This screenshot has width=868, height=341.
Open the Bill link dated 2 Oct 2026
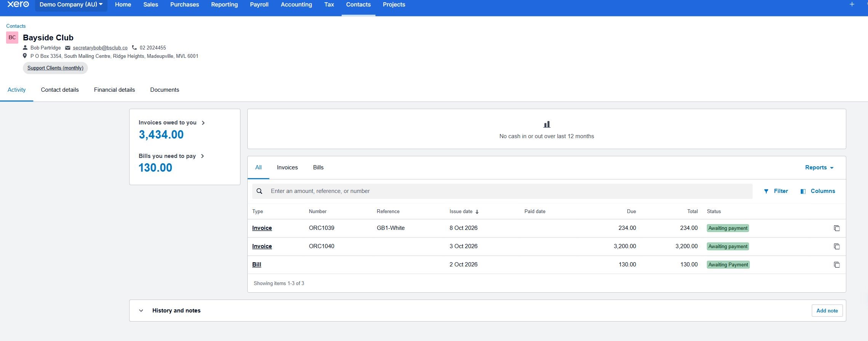click(256, 265)
